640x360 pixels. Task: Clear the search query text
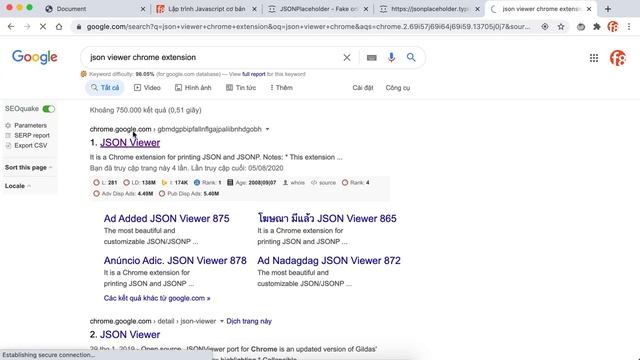[347, 58]
